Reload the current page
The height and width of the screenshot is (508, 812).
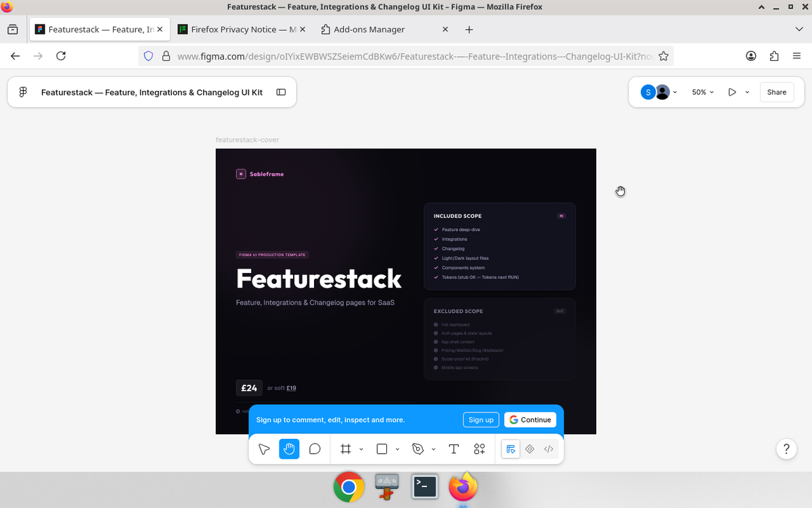point(61,56)
